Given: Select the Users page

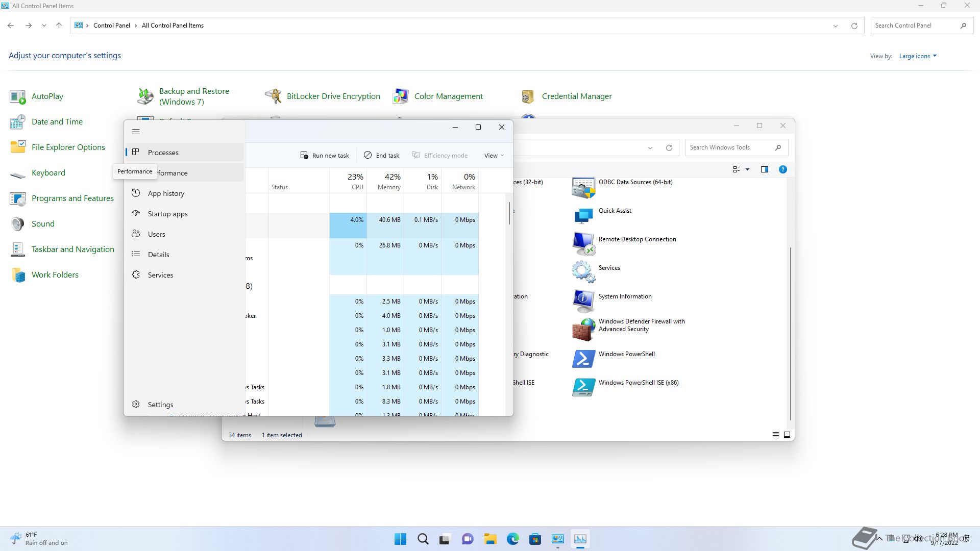Looking at the screenshot, I should 185,234.
